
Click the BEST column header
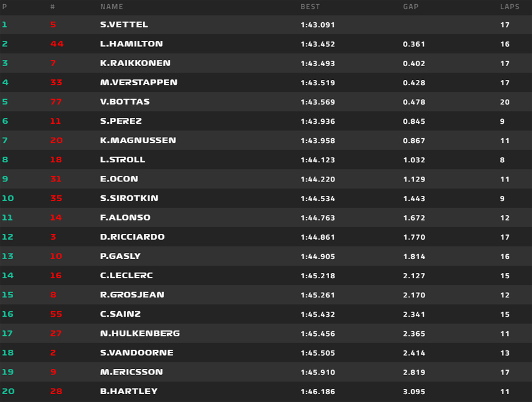tap(310, 7)
